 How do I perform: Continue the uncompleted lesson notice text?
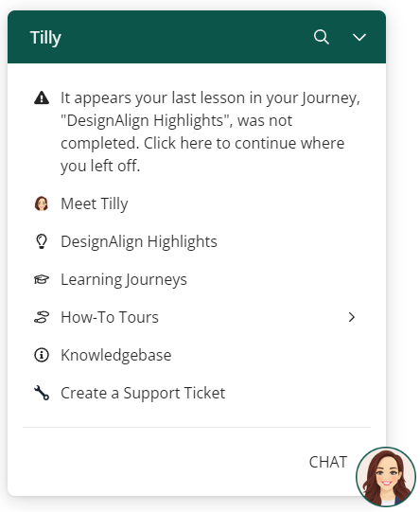click(211, 132)
